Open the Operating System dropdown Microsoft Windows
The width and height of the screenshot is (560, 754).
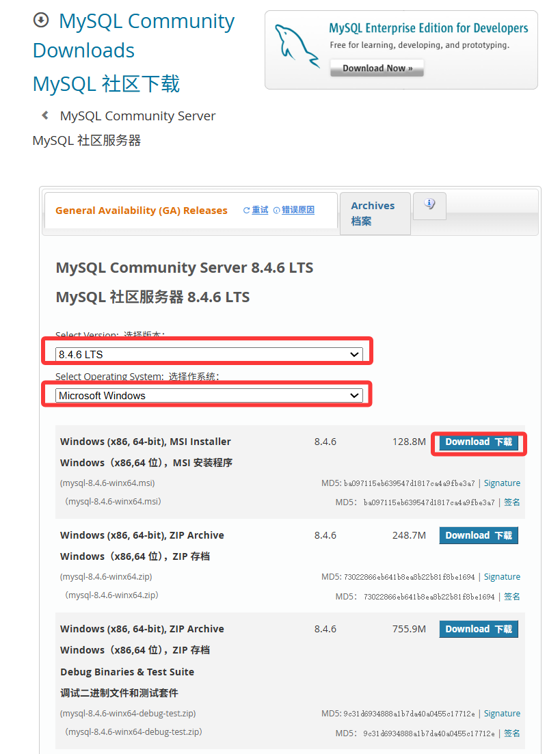pyautogui.click(x=209, y=395)
